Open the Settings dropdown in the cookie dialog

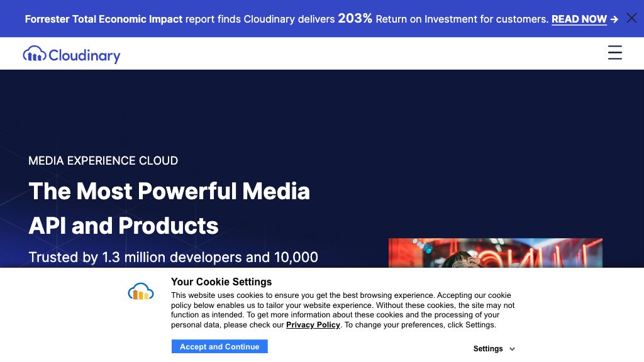point(494,348)
